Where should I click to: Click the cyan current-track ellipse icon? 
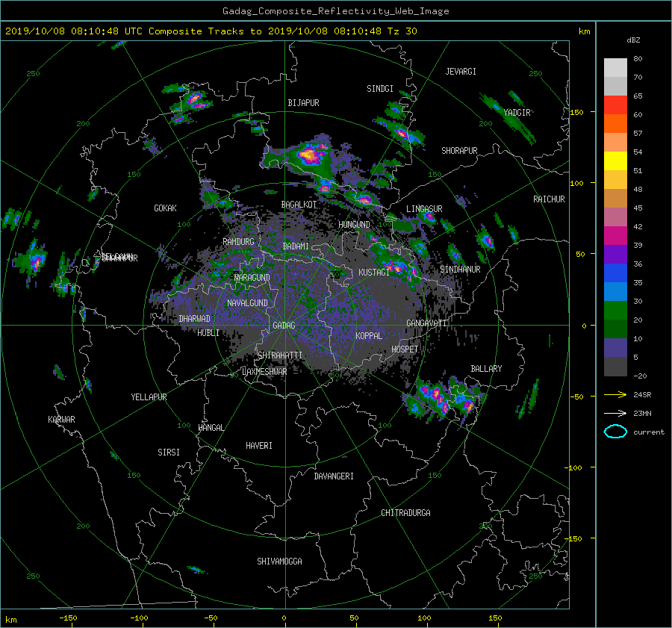[x=615, y=432]
